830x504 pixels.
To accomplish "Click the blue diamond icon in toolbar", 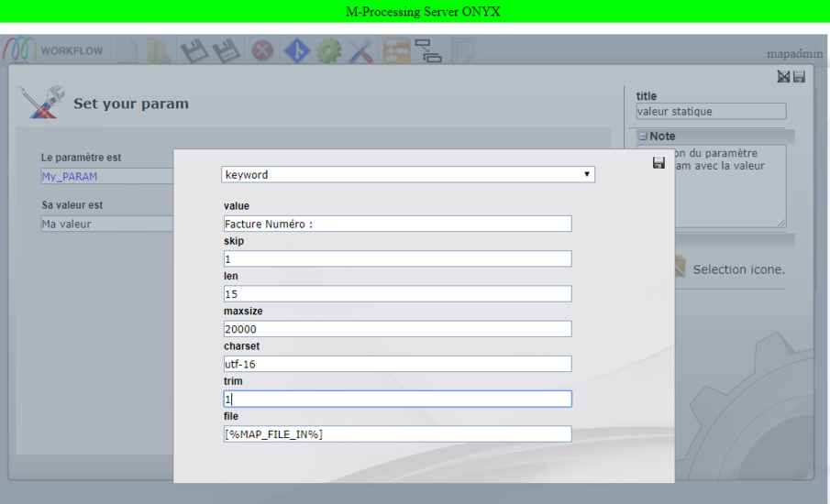I will pos(295,51).
